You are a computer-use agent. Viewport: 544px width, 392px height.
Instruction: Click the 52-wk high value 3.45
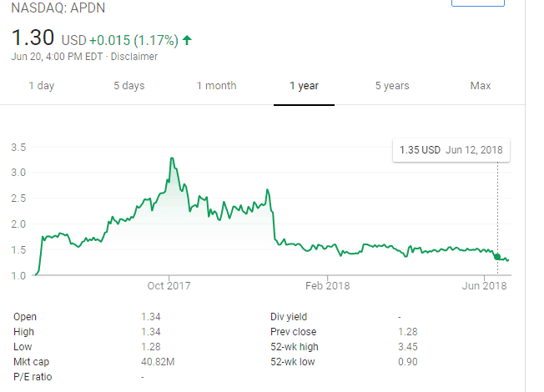point(407,347)
